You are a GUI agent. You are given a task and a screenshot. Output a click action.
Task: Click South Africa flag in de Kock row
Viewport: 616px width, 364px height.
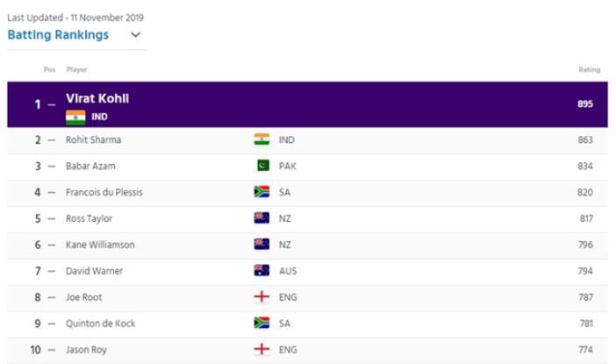tap(261, 324)
